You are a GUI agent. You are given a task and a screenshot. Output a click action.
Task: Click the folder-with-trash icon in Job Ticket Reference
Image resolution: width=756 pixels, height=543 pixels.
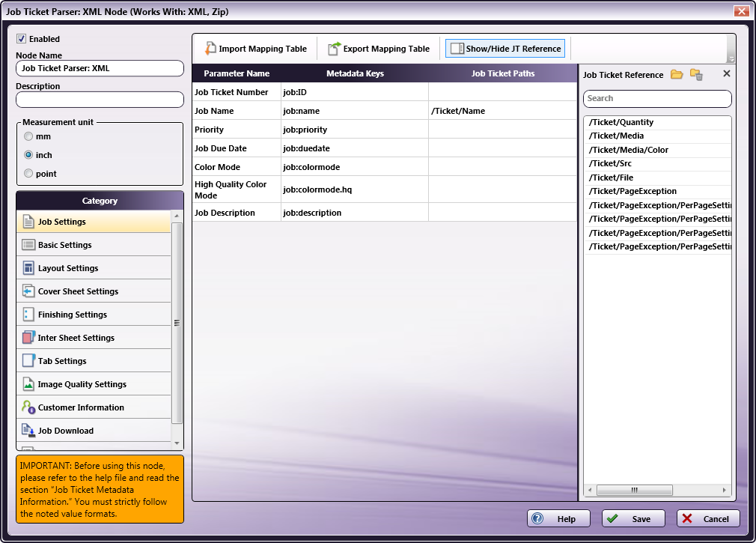696,74
